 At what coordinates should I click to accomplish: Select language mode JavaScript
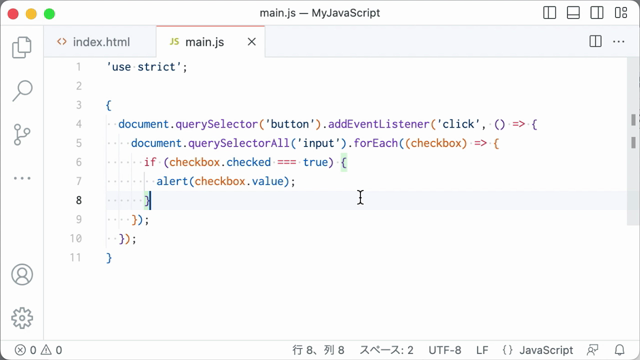tap(546, 350)
